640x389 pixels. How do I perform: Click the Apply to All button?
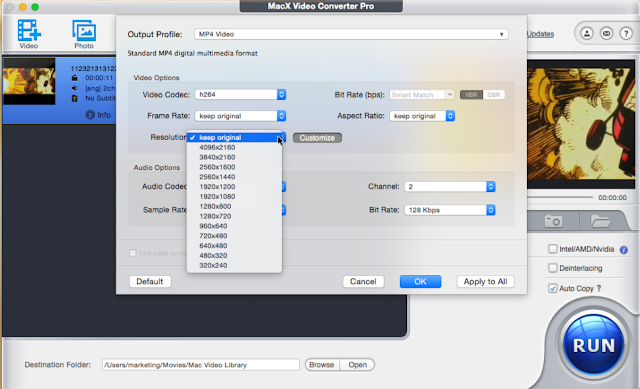[485, 282]
